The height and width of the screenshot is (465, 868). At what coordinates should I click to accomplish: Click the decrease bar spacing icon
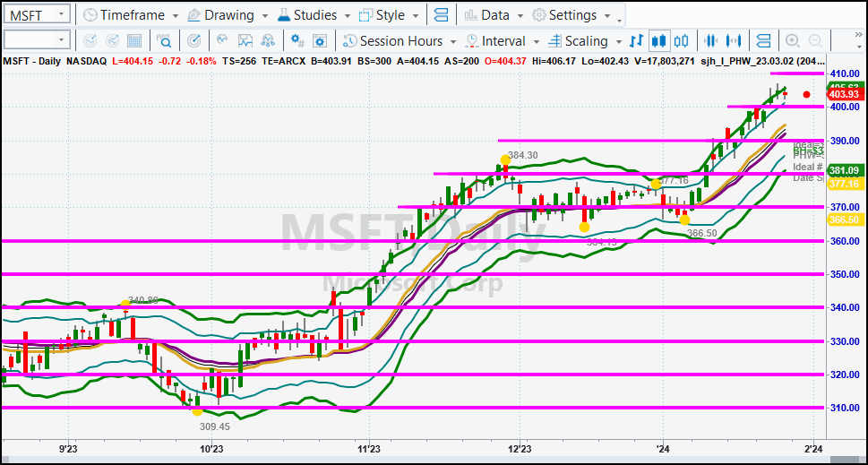pyautogui.click(x=710, y=40)
